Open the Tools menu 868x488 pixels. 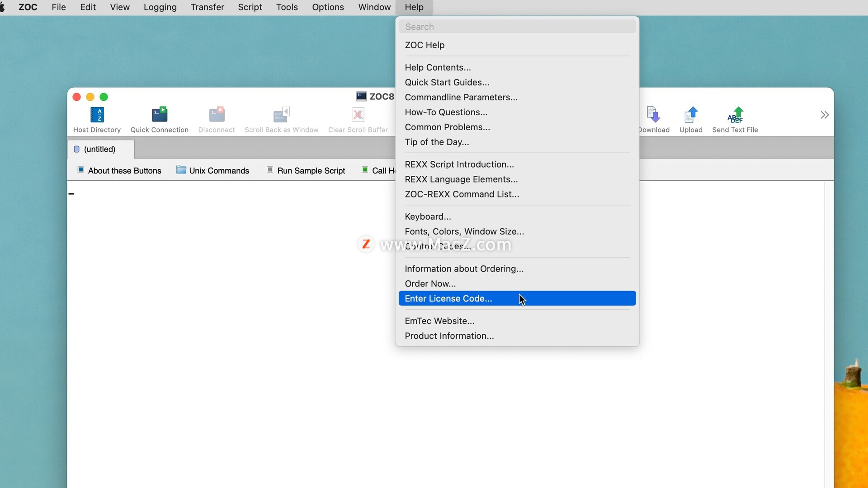287,7
